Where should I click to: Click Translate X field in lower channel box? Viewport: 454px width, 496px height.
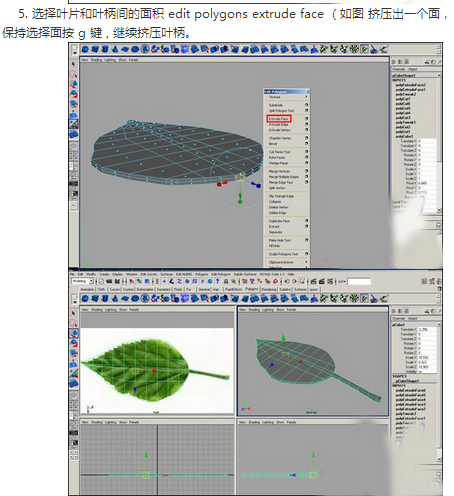426,329
